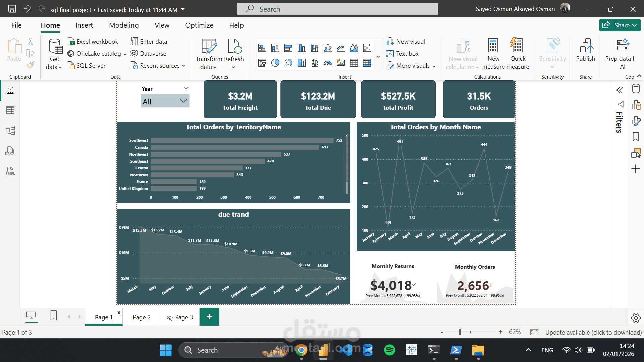Screen dimensions: 644x362
Task: Expand the Recent sources dropdown
Action: tap(158, 66)
